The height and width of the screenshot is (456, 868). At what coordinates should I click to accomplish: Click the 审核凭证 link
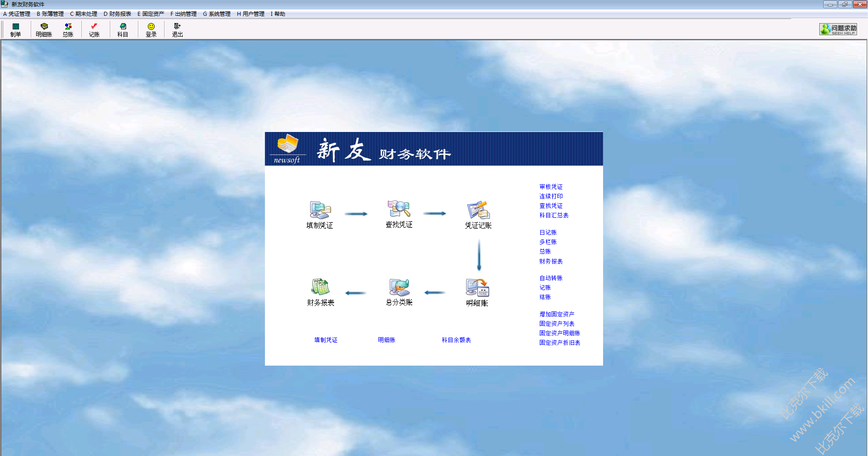click(x=551, y=187)
